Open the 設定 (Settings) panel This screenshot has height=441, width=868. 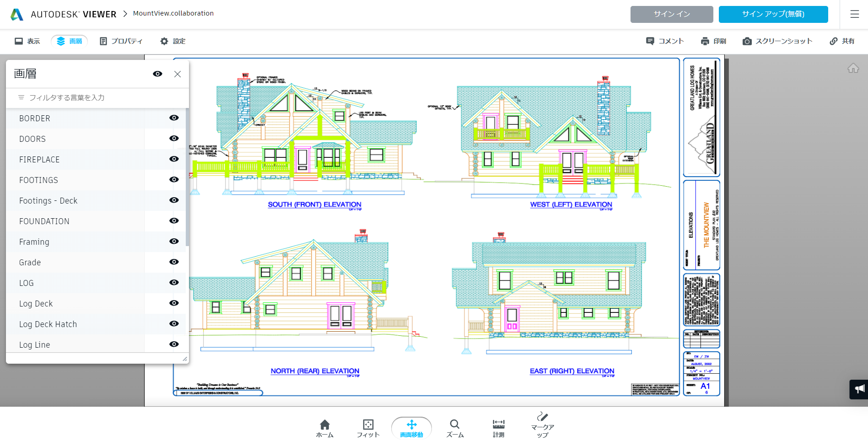172,41
